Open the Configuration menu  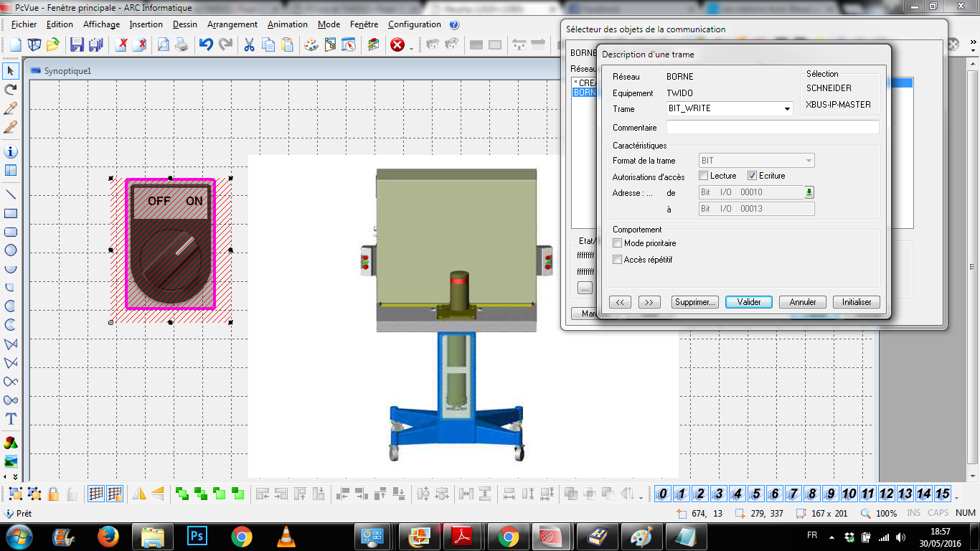[x=414, y=24]
